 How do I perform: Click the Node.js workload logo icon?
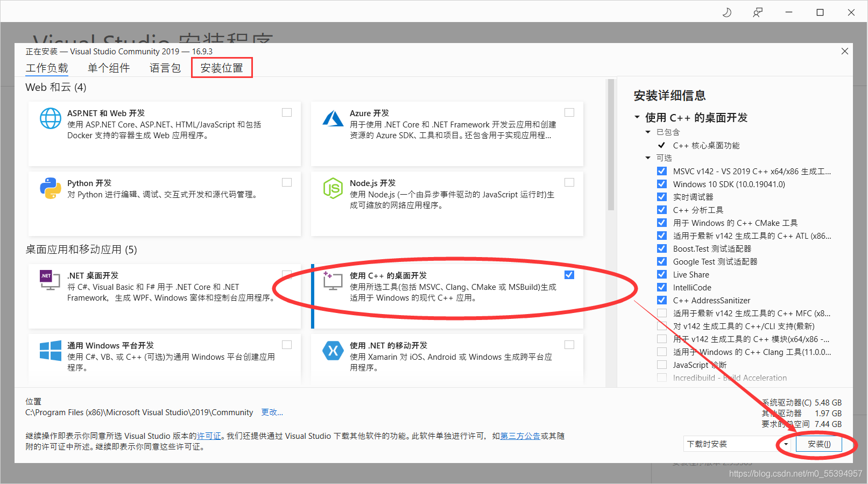(x=333, y=188)
